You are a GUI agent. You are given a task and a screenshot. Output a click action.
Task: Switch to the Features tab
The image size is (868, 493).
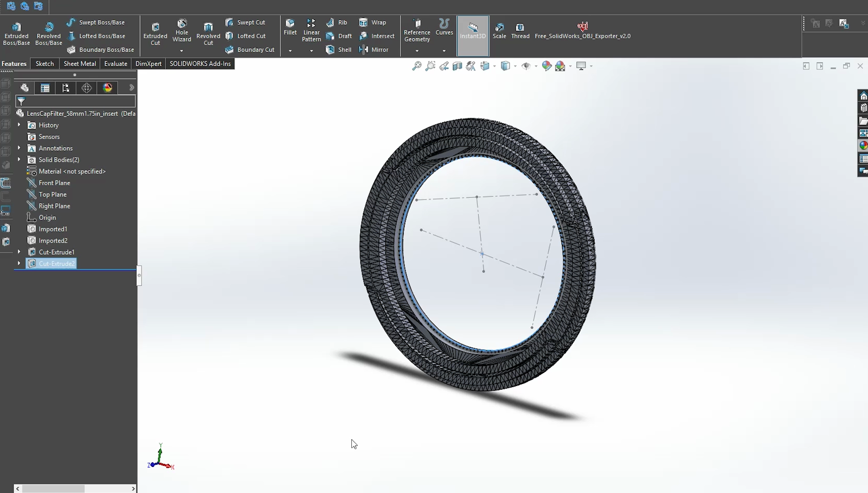(14, 64)
